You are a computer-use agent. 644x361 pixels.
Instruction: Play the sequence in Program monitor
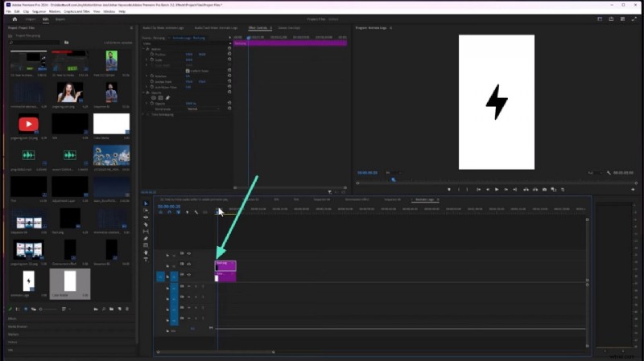coord(497,190)
